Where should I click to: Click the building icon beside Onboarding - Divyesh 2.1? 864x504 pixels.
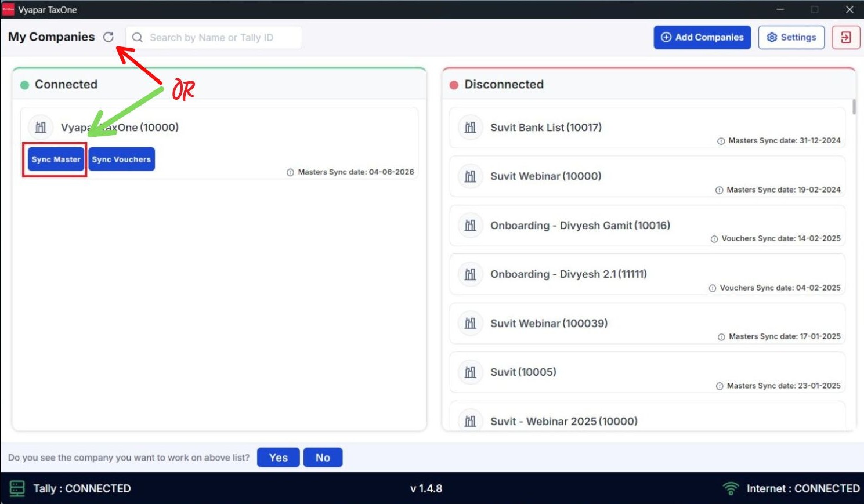(471, 274)
